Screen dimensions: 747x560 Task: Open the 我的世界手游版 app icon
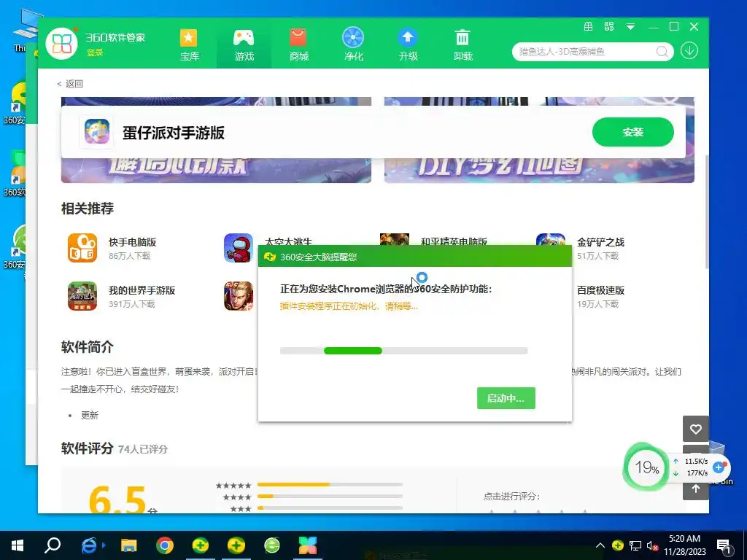coord(82,296)
